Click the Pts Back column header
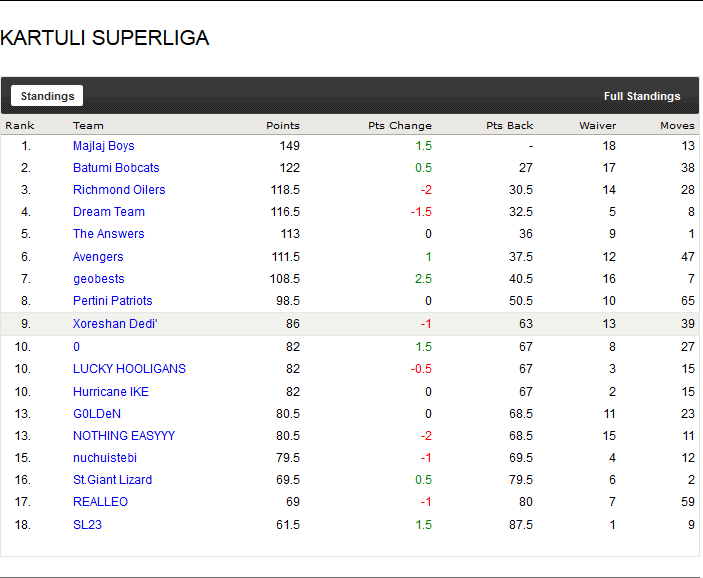Screen dimensions: 703x578 510,126
